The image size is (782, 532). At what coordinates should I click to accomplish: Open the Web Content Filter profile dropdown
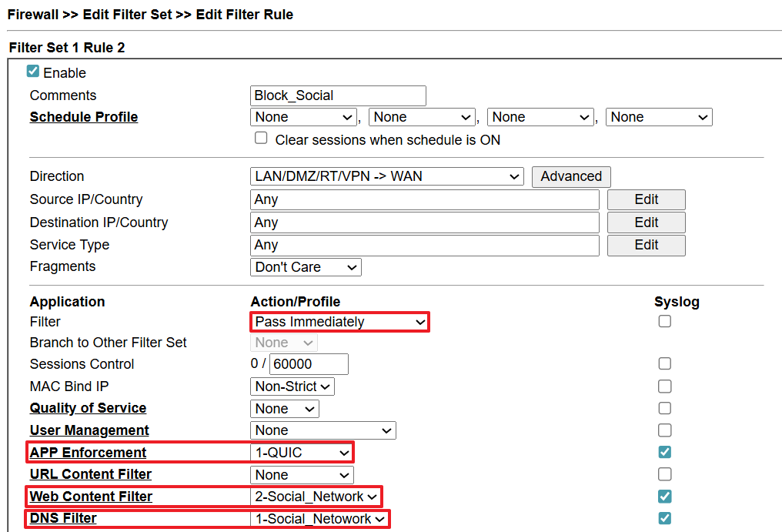coord(316,497)
